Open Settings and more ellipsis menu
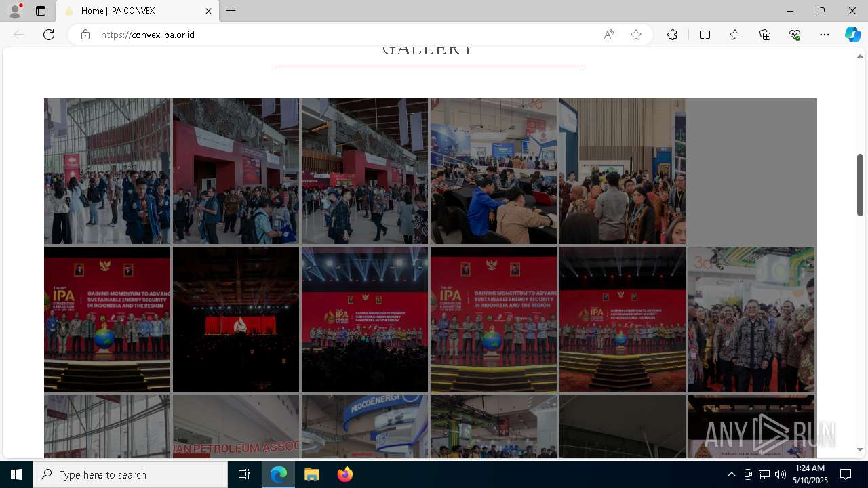 [825, 35]
